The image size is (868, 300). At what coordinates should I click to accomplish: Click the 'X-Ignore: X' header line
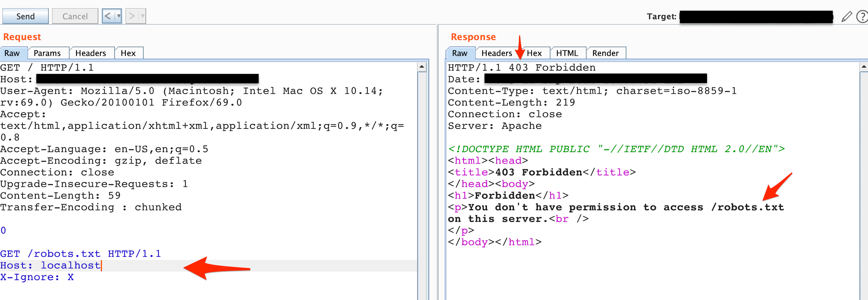(37, 277)
